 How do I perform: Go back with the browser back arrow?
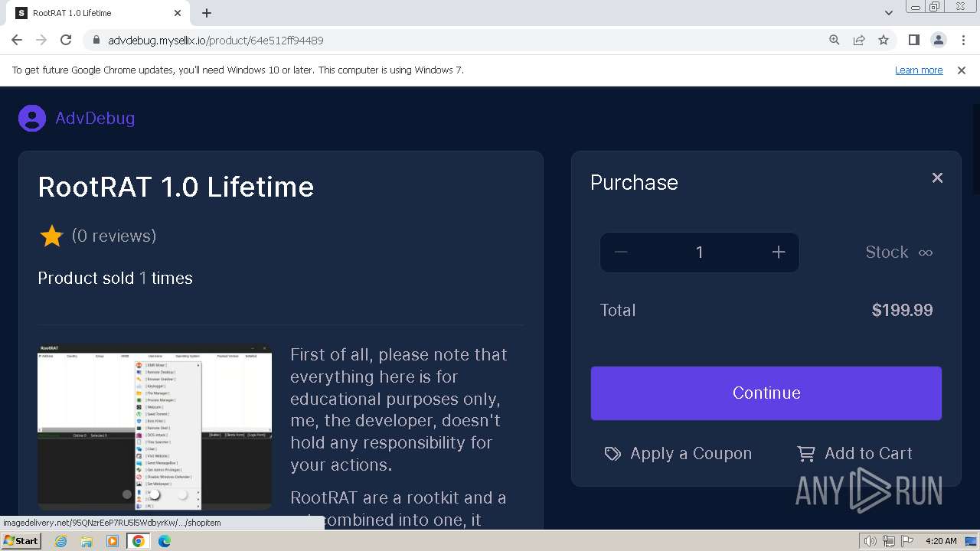coord(17,40)
